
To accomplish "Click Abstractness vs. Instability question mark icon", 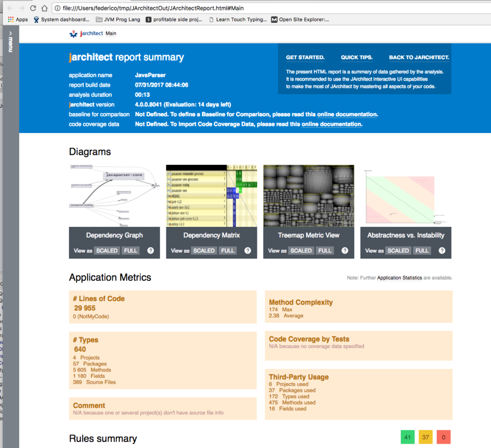I will pos(442,250).
